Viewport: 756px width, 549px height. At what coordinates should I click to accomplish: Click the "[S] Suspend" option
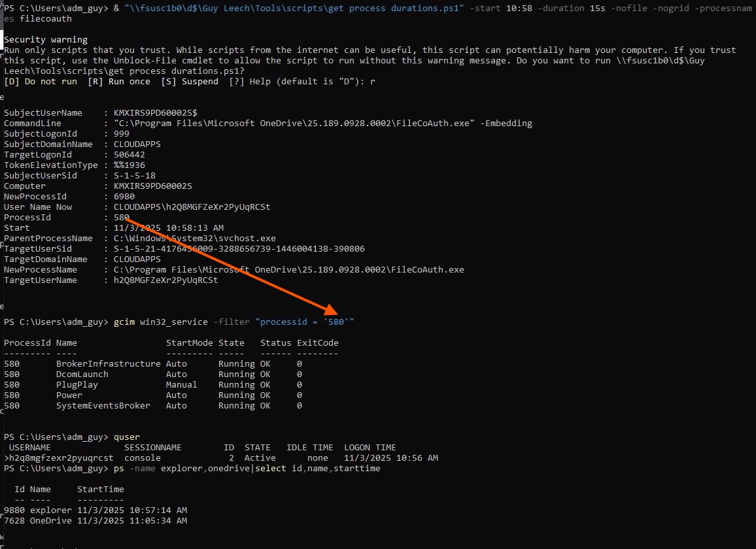(190, 82)
